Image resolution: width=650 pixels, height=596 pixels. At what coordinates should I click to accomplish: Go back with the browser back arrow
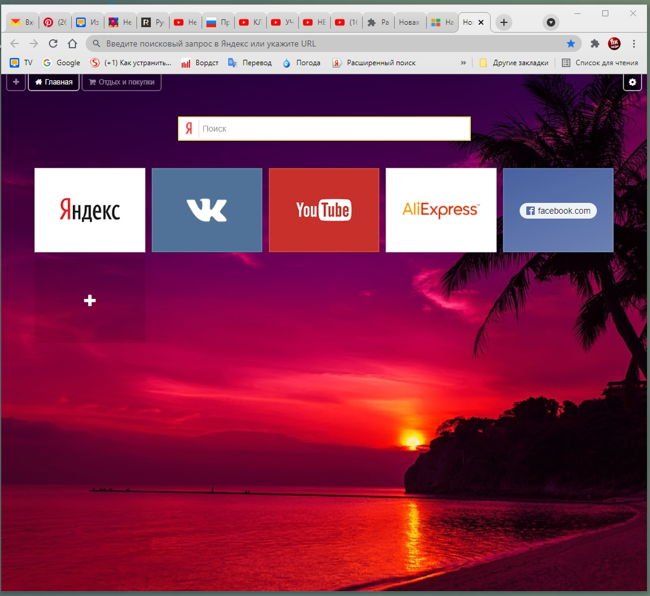pos(15,44)
